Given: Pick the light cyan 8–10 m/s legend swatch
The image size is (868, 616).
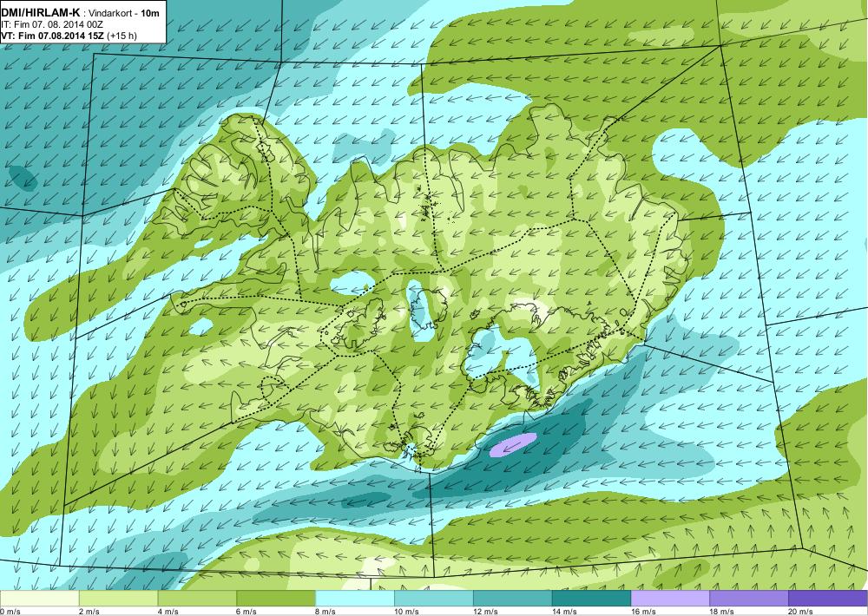Looking at the screenshot, I should coord(355,599).
